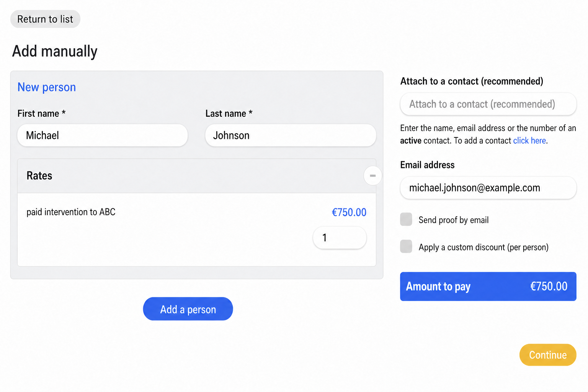Click the €750.00 rate price
Screen dimensions: 588x392
pos(349,212)
